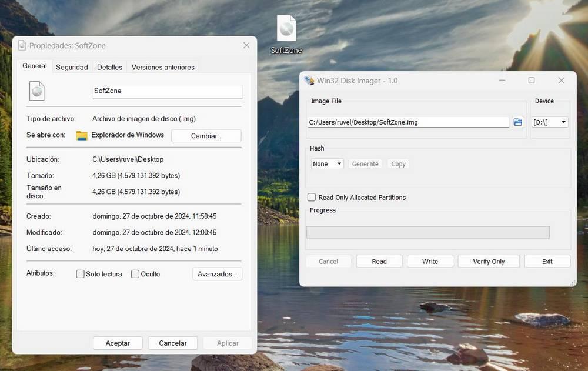Select the SoftZone desktop disc image icon
This screenshot has height=371, width=588.
[x=286, y=28]
